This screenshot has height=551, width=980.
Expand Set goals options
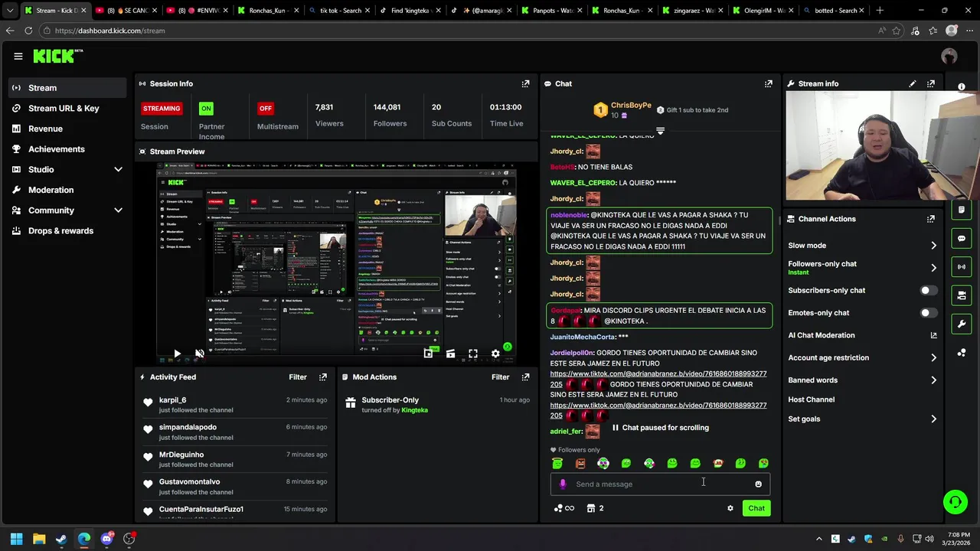(933, 419)
